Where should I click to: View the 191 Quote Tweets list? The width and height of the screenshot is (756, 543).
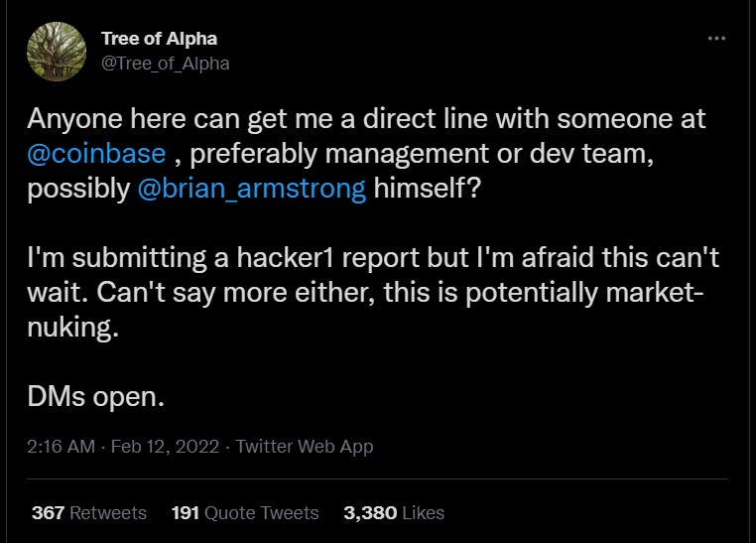point(245,513)
